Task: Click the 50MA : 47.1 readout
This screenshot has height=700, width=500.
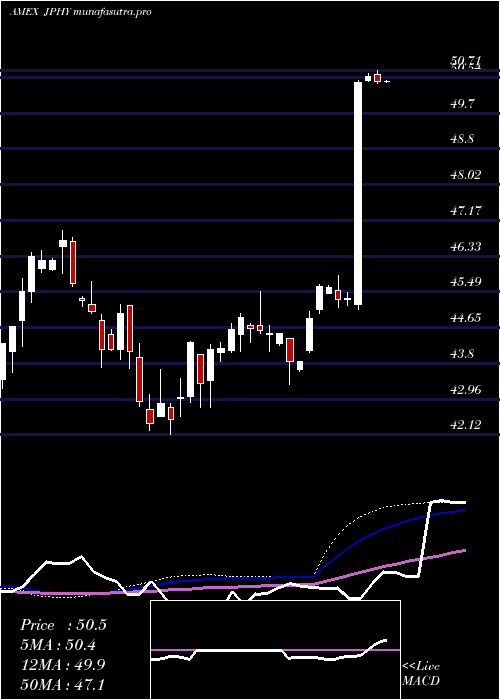Action: coord(63,684)
